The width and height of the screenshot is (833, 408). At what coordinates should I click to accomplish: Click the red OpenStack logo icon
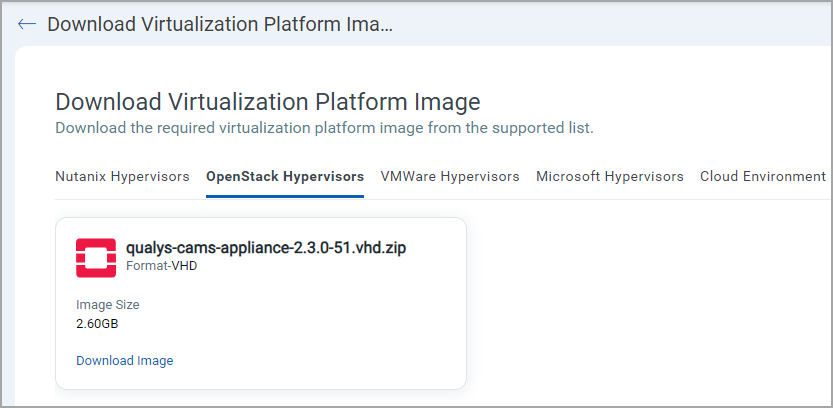click(96, 257)
